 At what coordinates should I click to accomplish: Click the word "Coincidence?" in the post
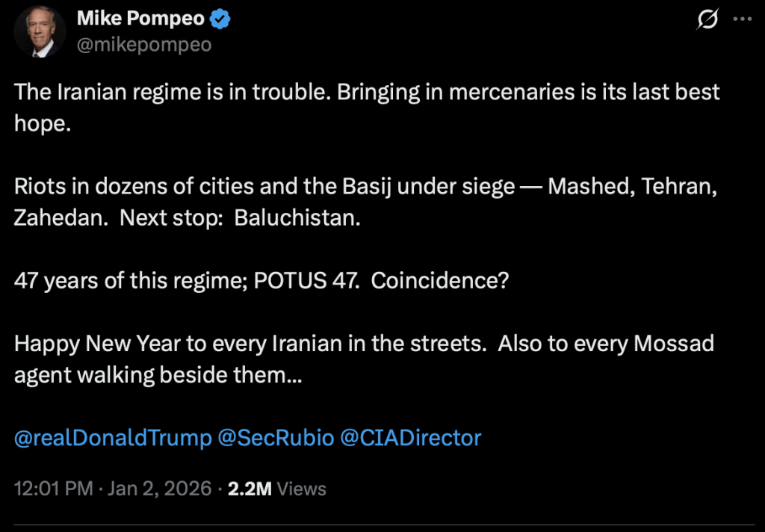[x=440, y=281]
